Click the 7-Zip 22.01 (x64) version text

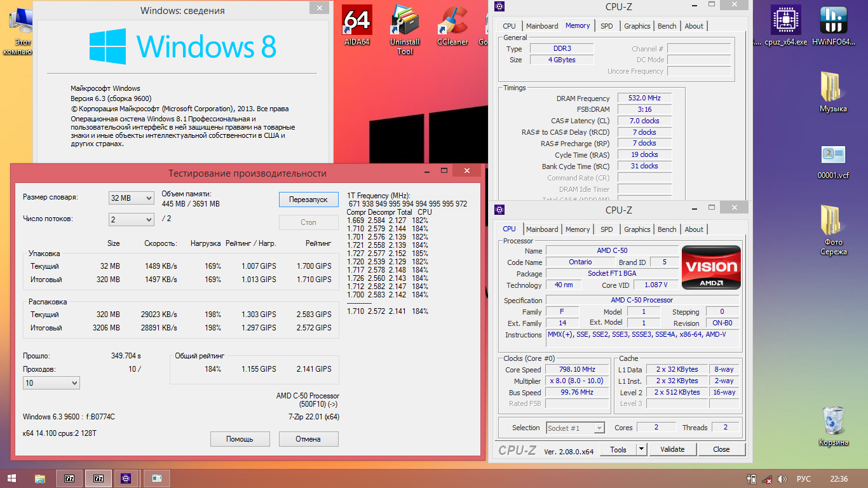(314, 417)
